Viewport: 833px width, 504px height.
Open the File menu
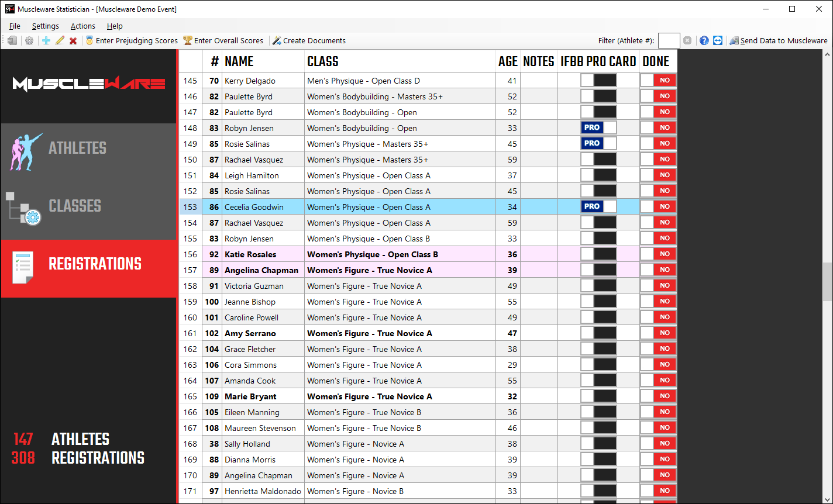(15, 26)
